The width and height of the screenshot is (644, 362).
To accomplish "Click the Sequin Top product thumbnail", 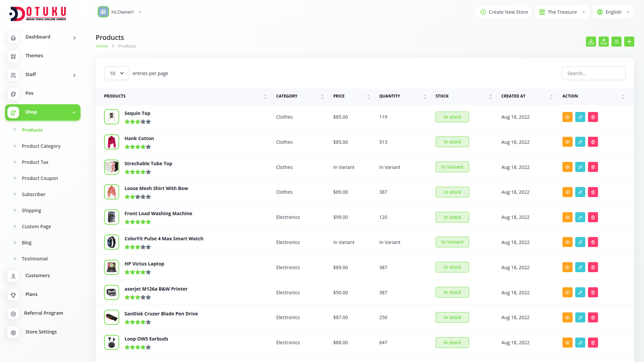I will point(111,117).
